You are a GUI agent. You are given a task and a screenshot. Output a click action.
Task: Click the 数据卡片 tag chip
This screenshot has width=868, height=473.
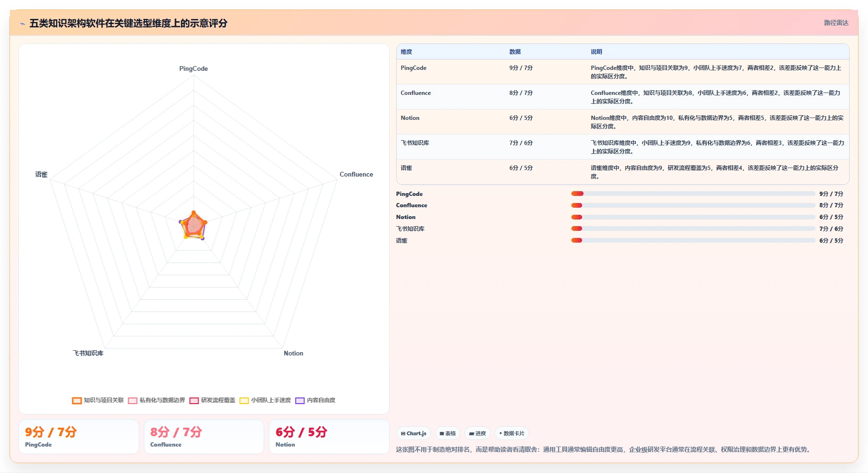[512, 433]
